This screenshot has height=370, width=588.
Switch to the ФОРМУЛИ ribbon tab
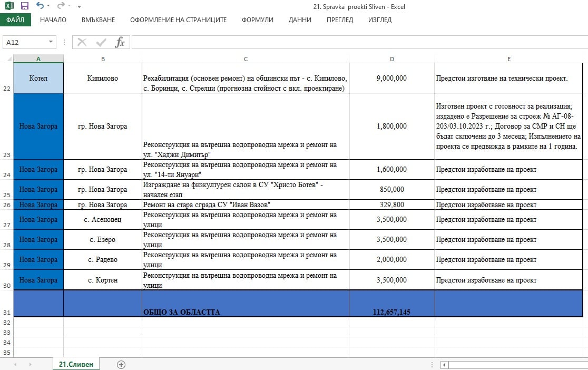click(x=257, y=20)
